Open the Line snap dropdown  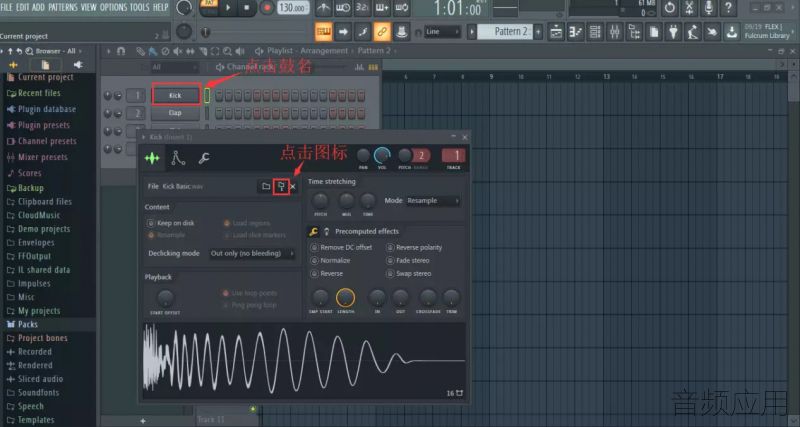click(x=442, y=32)
